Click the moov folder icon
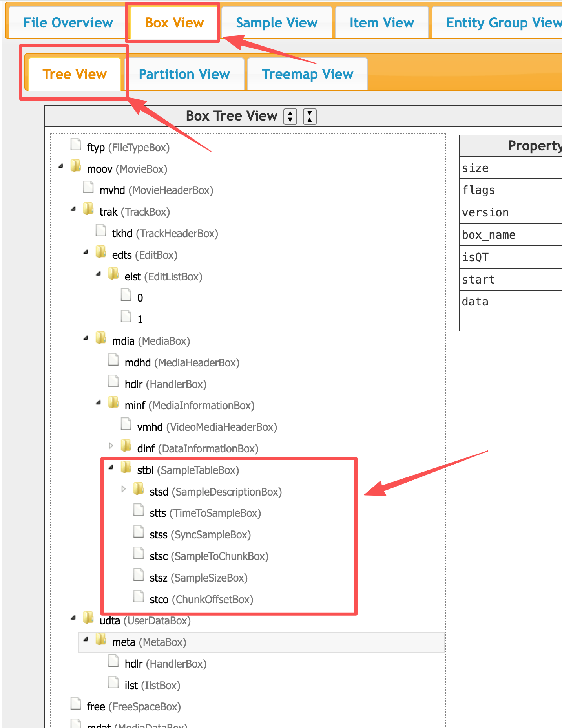 (x=76, y=166)
